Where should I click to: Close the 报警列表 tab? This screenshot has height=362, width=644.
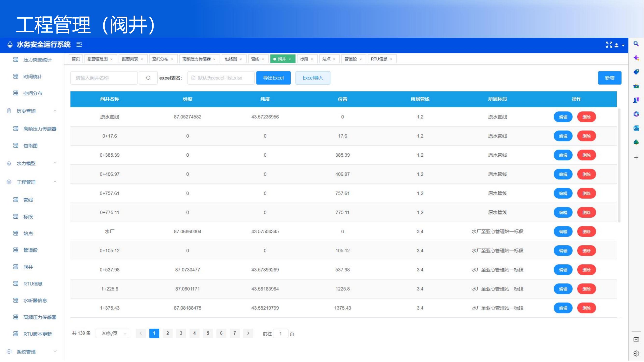[142, 59]
